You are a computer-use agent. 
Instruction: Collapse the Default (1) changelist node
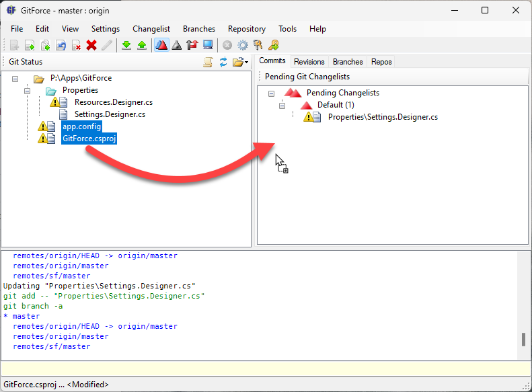[x=282, y=106]
